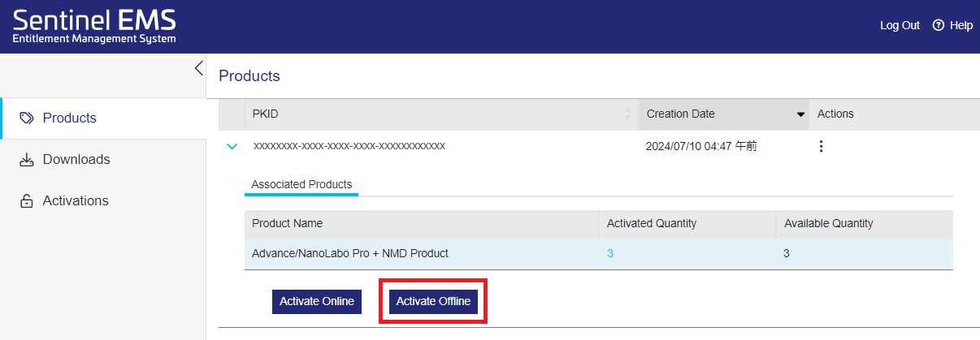Select the Advance/NanoLabo Pro + NMD Product row
Image resolution: width=980 pixels, height=340 pixels.
point(598,254)
